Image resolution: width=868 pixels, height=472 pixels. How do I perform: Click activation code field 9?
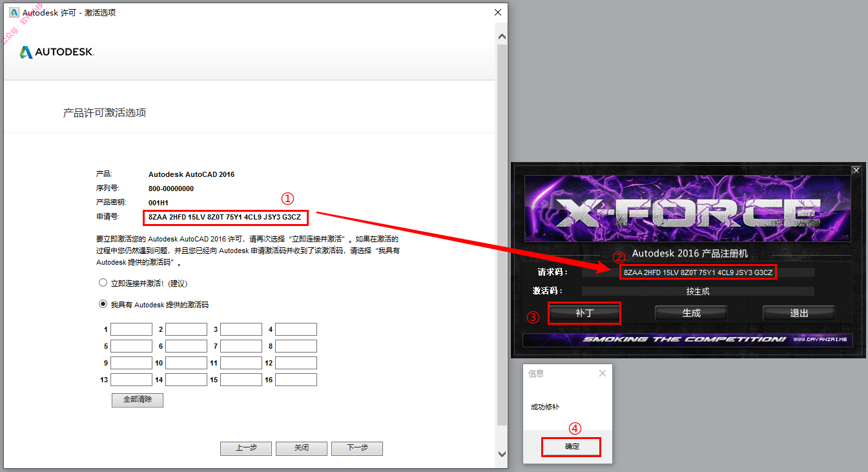131,363
